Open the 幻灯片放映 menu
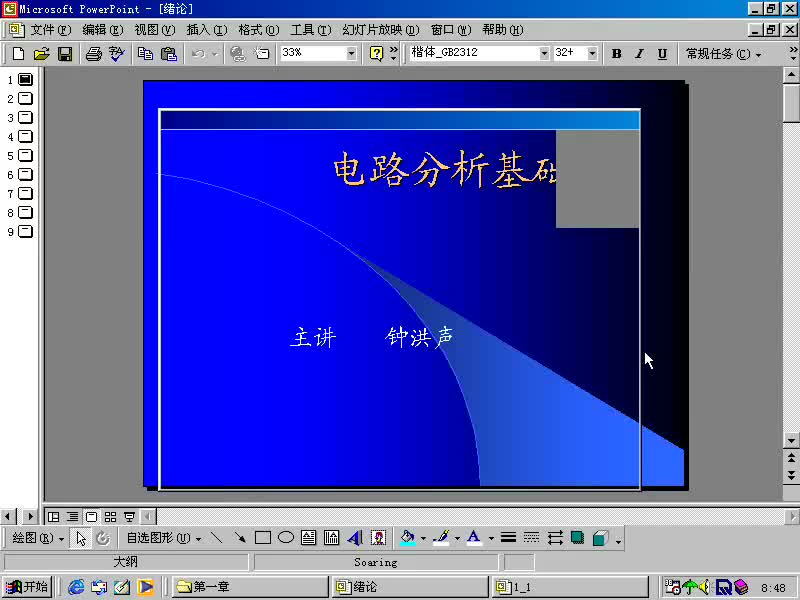800x600 pixels. click(x=381, y=30)
